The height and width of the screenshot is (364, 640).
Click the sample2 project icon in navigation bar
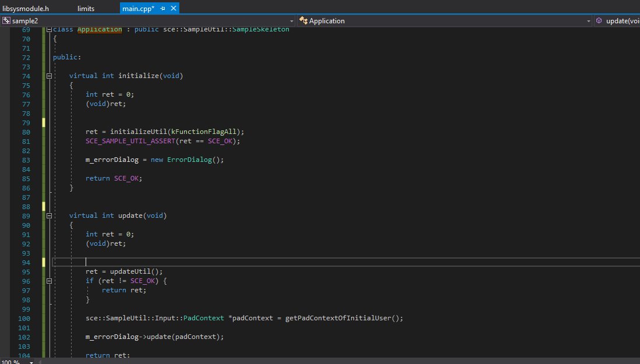point(6,20)
